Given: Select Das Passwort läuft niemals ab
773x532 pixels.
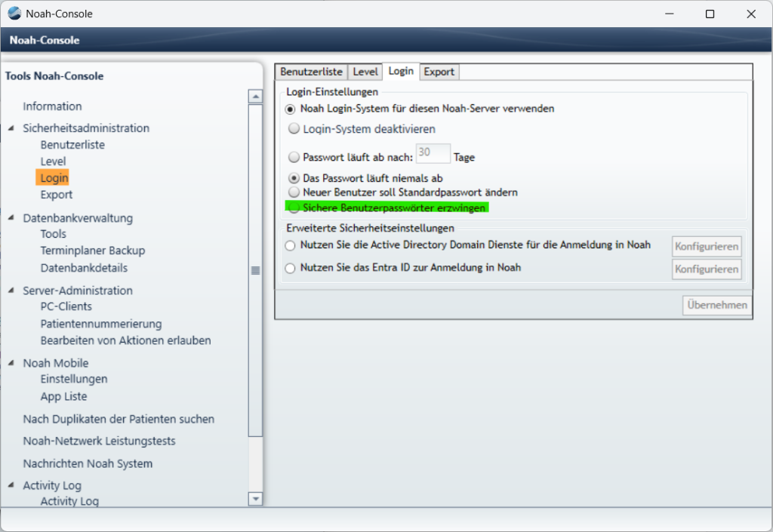Looking at the screenshot, I should 294,178.
